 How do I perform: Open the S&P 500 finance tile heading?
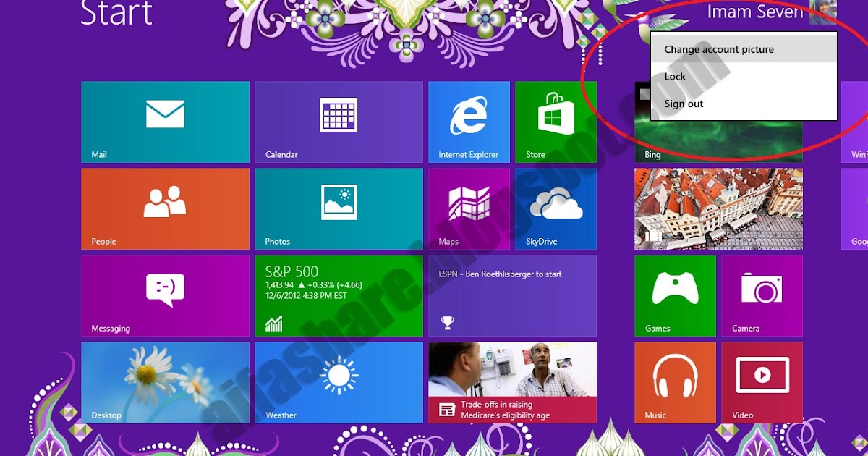pyautogui.click(x=292, y=272)
